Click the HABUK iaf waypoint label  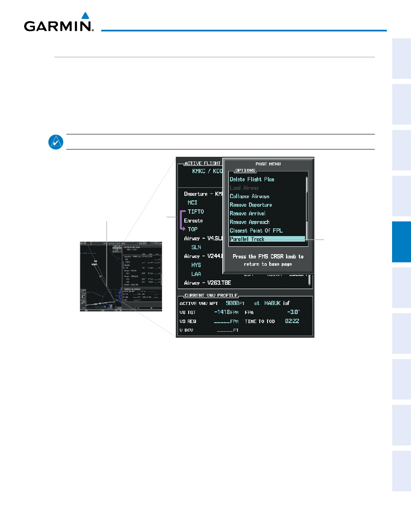(277, 303)
